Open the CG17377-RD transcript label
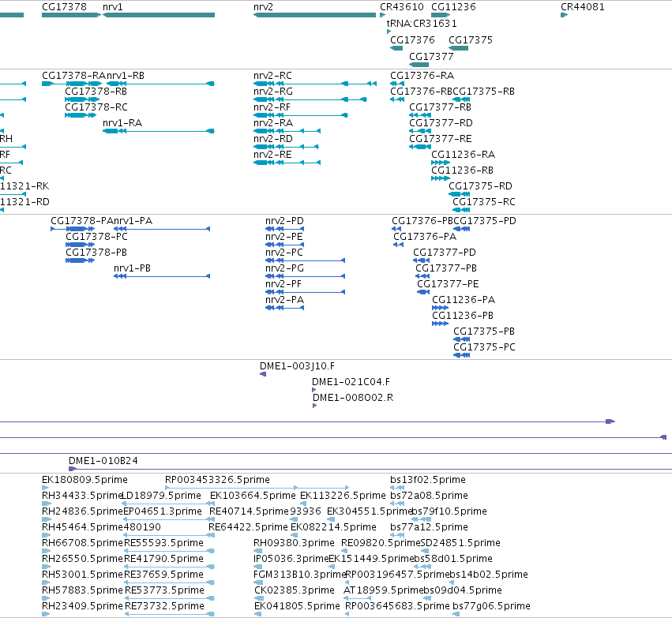672x618 pixels. click(441, 122)
